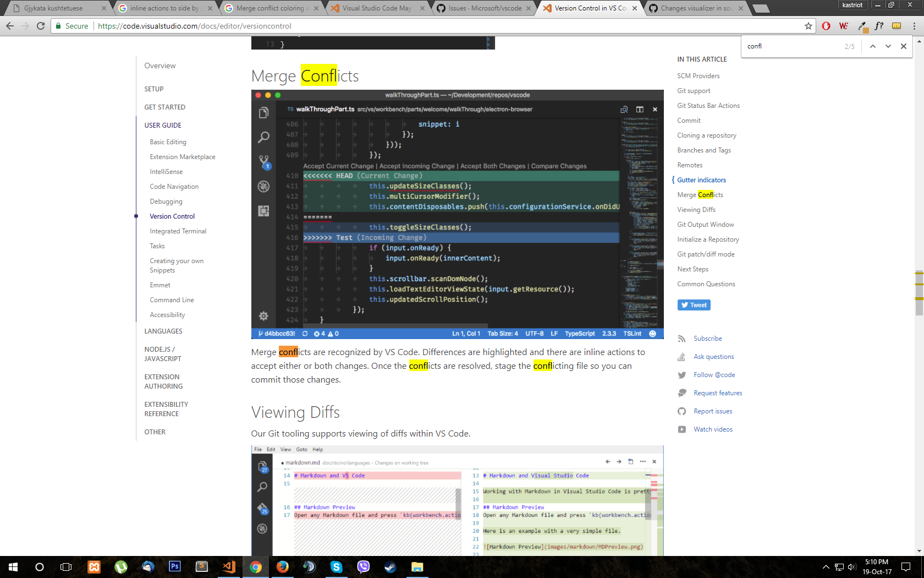This screenshot has height=578, width=924.
Task: Launch Photoshop from the Windows taskbar
Action: [174, 567]
